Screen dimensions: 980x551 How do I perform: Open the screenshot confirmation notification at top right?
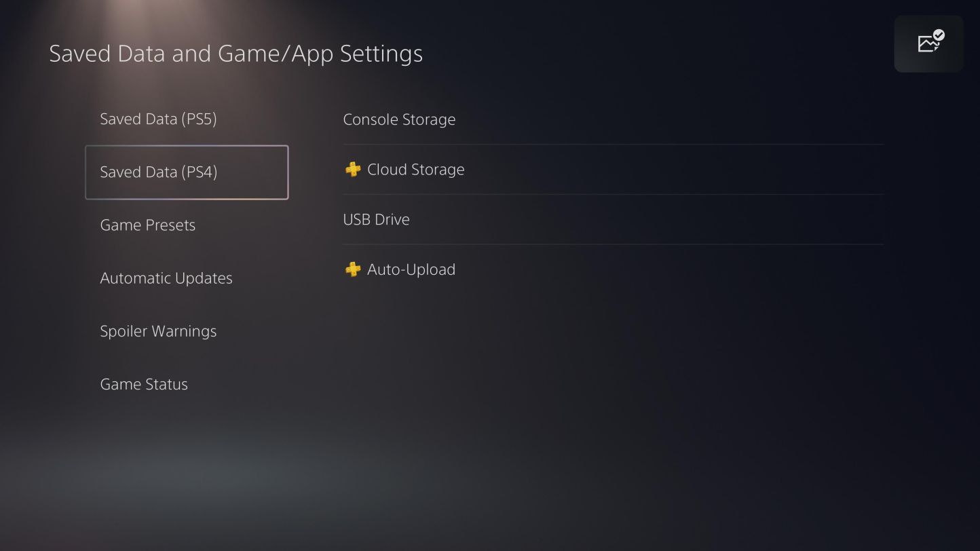[x=928, y=43]
